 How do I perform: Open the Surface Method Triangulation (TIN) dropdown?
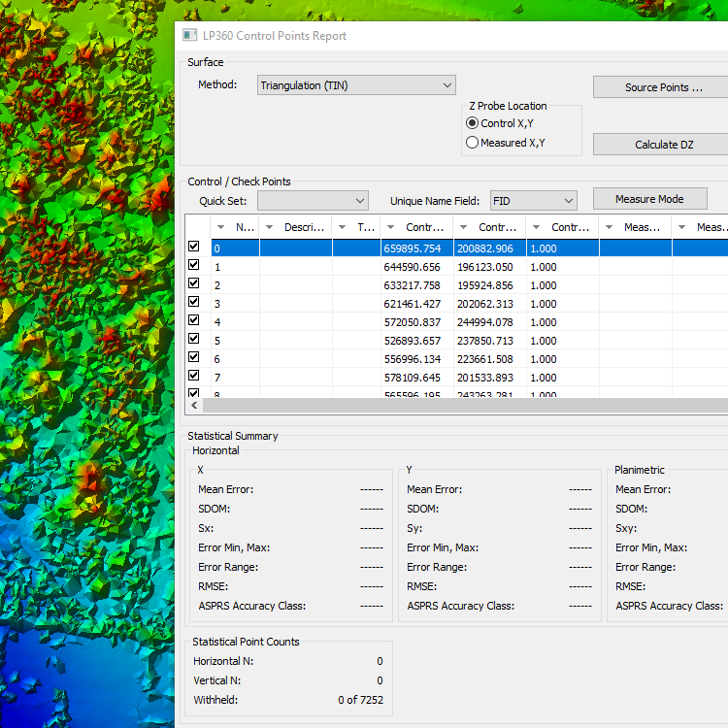[x=356, y=85]
